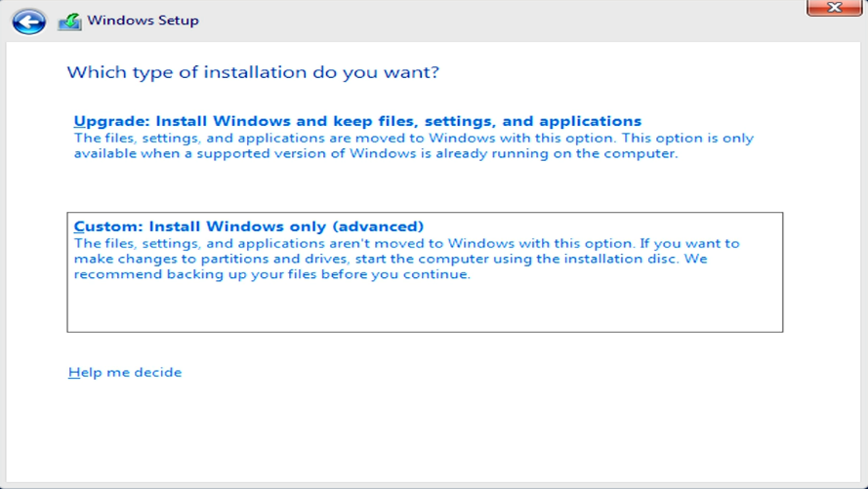
Task: Open the Help me decide link
Action: 125,372
